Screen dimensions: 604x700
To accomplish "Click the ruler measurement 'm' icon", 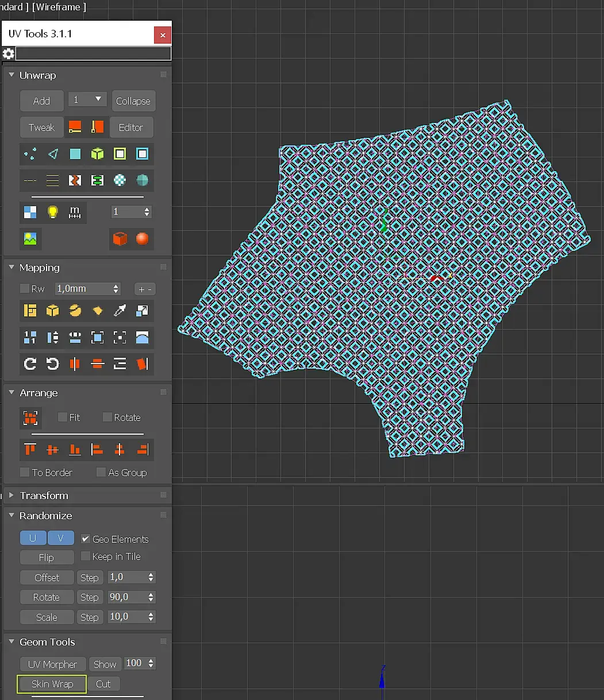I will [75, 212].
